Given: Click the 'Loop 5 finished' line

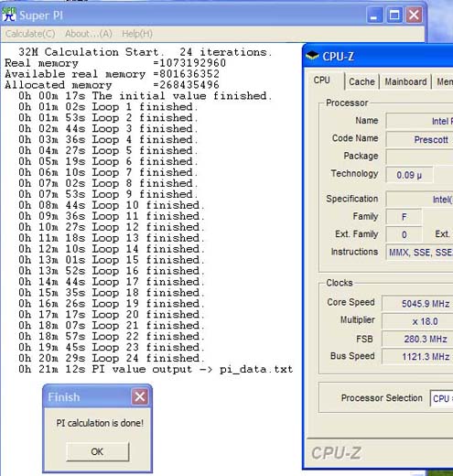Looking at the screenshot, I should click(108, 150).
